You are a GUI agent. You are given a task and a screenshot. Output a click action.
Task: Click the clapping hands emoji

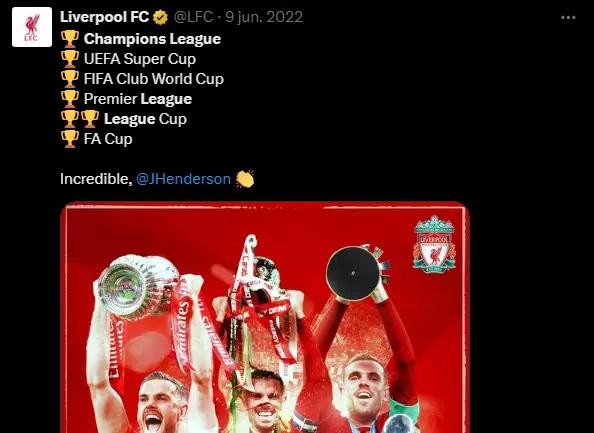[245, 178]
